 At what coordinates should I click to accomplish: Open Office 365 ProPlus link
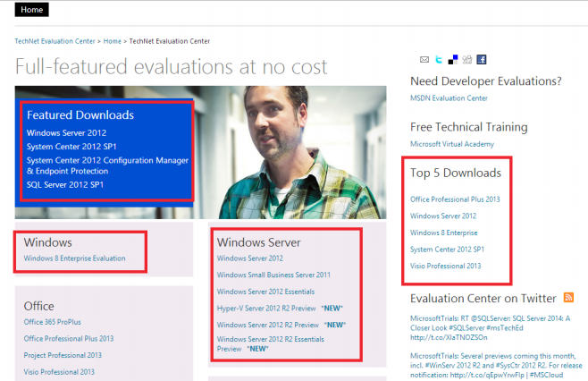(x=55, y=322)
